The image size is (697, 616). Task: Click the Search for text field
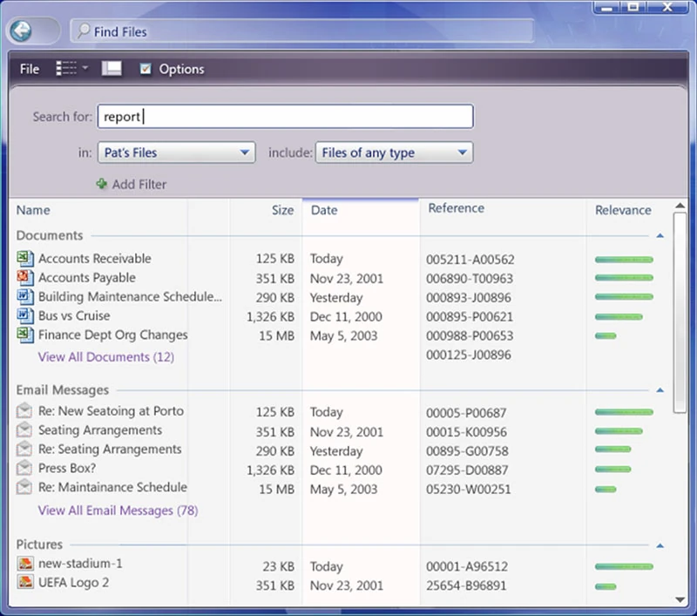(286, 117)
